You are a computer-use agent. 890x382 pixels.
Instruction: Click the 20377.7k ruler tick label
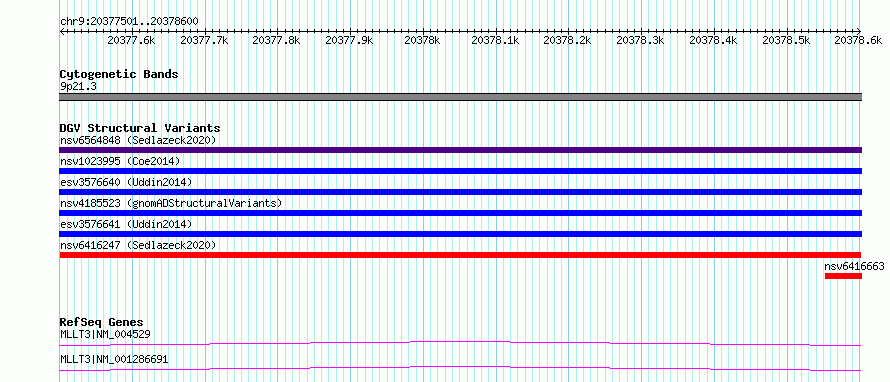tap(204, 40)
